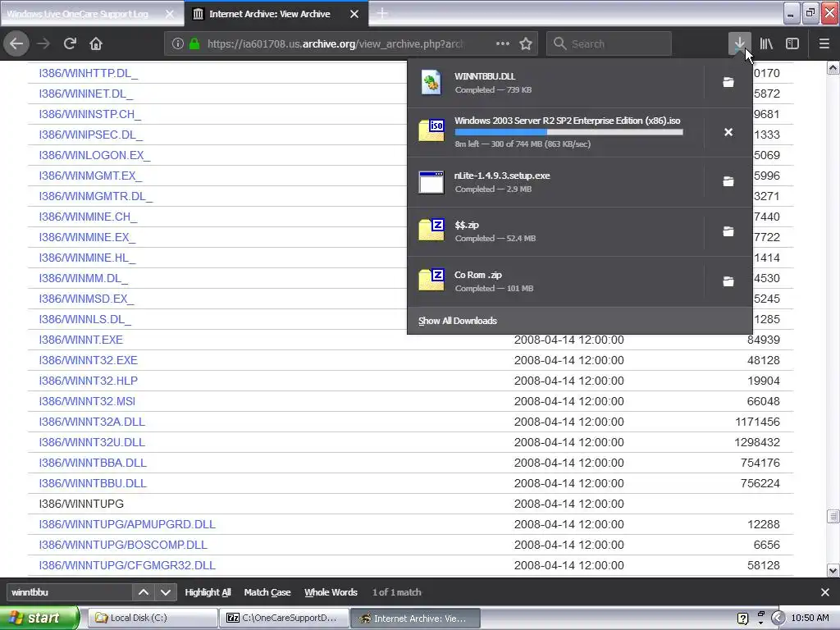The width and height of the screenshot is (840, 630).
Task: Open a new tab with plus button
Action: [382, 13]
